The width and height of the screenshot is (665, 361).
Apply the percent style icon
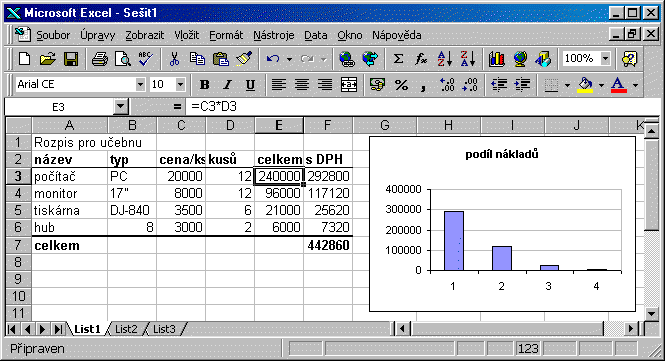[401, 85]
